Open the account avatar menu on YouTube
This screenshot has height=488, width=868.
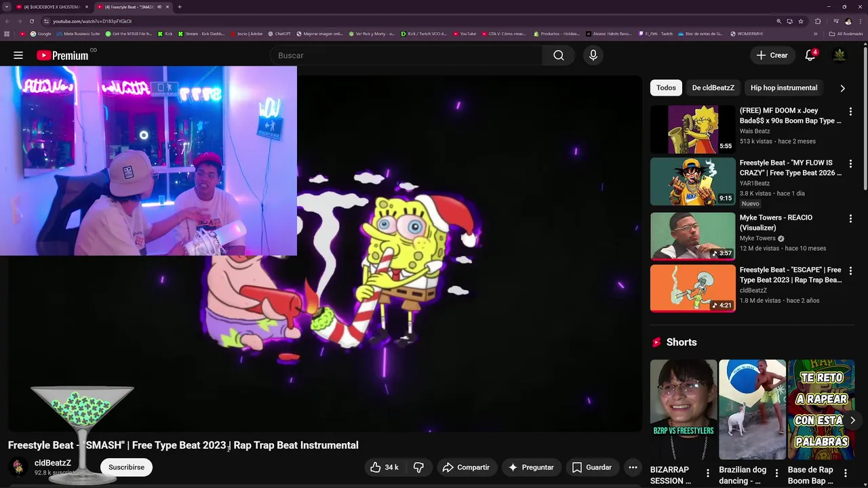(x=840, y=56)
